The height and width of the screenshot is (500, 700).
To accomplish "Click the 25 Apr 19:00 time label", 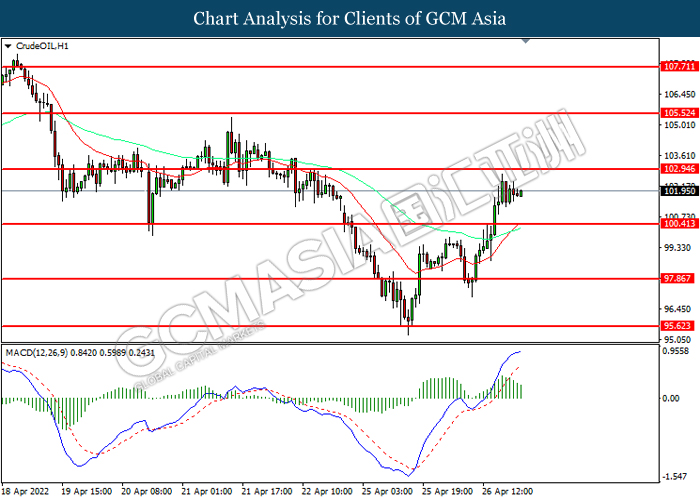I will click(448, 492).
